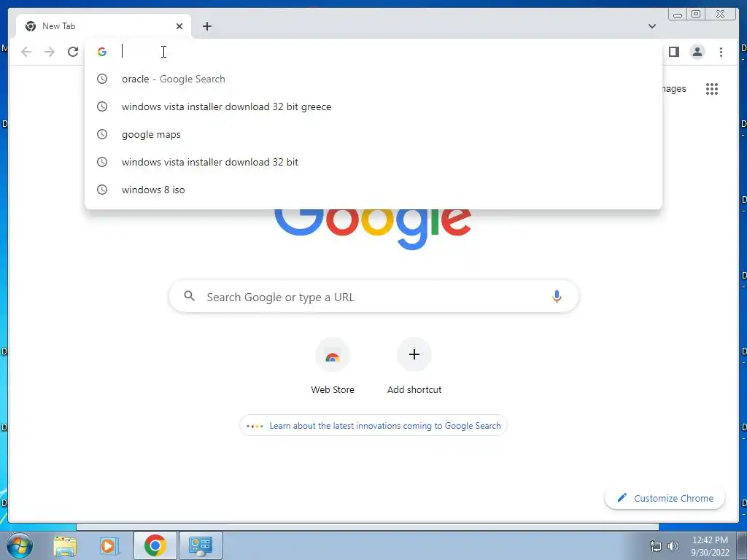The width and height of the screenshot is (747, 560).
Task: Click the horizontal scrollbar below Chrome
Action: [368, 526]
